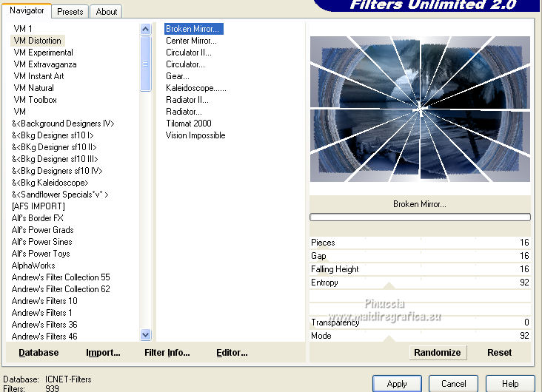Open Help
The height and width of the screenshot is (392, 542).
(x=510, y=384)
